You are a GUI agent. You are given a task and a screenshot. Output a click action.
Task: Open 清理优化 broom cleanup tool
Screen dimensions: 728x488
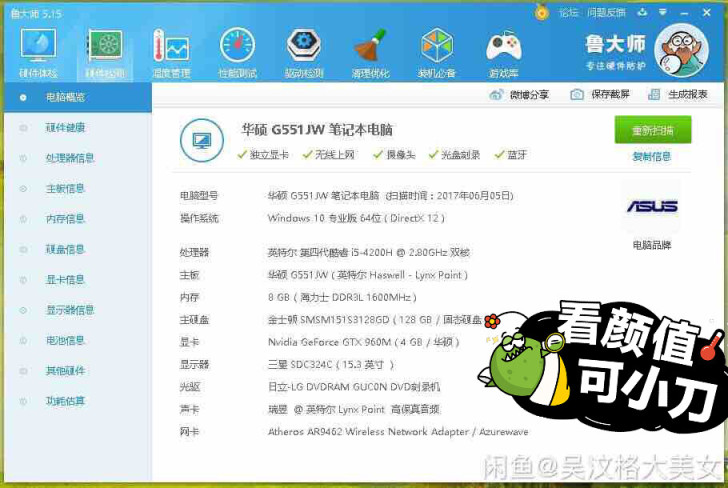370,53
